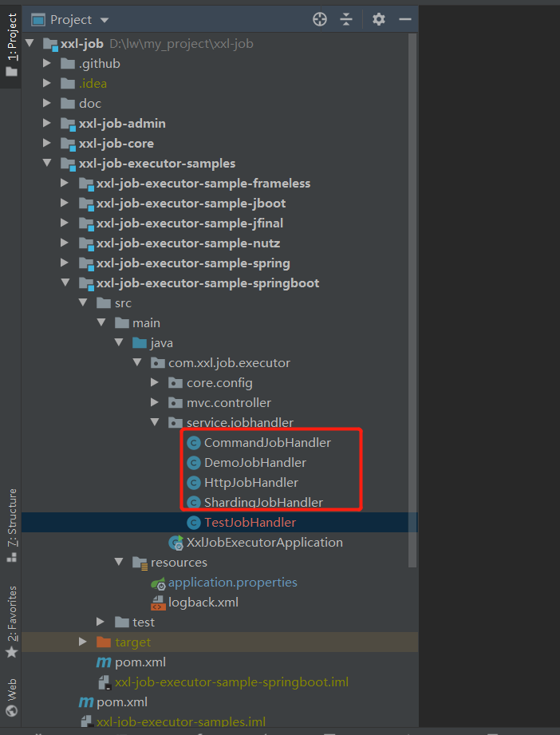Click the locate/scroll-from-source target icon
The height and width of the screenshot is (735, 560).
[320, 19]
